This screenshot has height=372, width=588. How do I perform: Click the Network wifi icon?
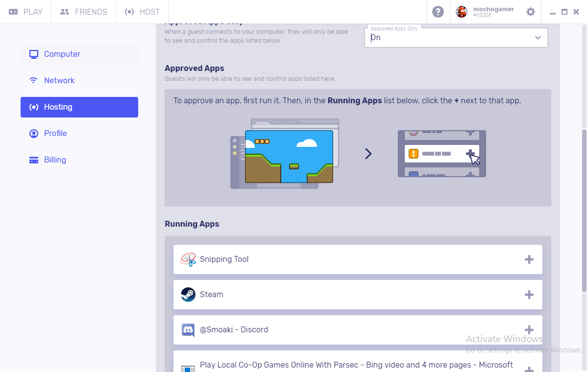[x=34, y=81]
